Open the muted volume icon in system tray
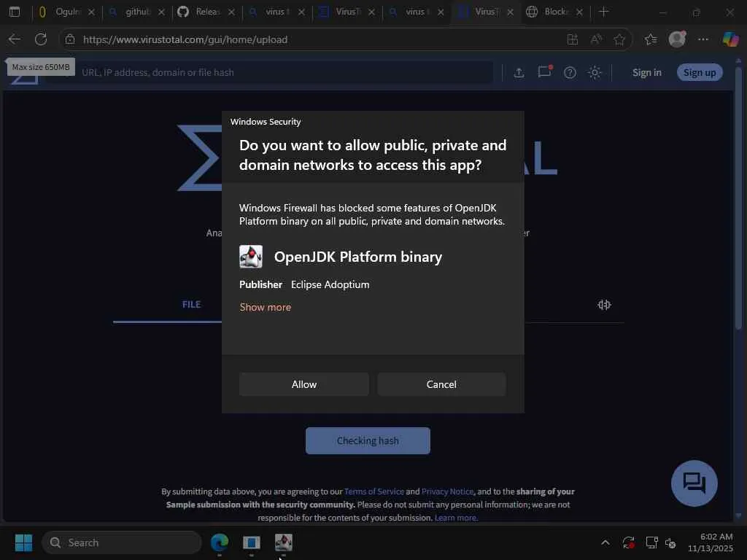Viewport: 747px width, 560px height. coord(670,542)
